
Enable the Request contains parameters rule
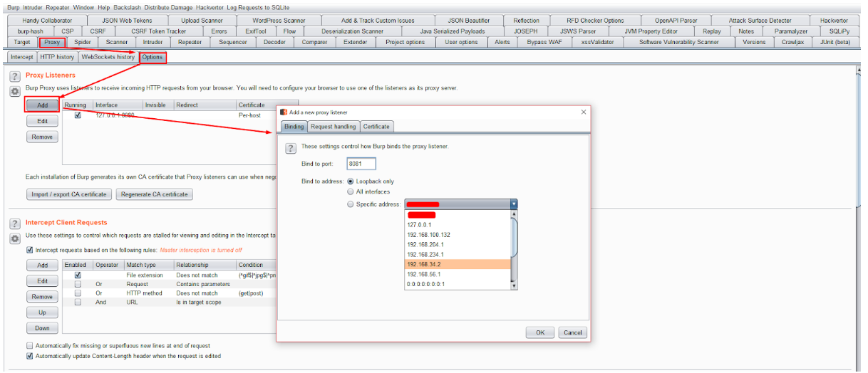78,284
